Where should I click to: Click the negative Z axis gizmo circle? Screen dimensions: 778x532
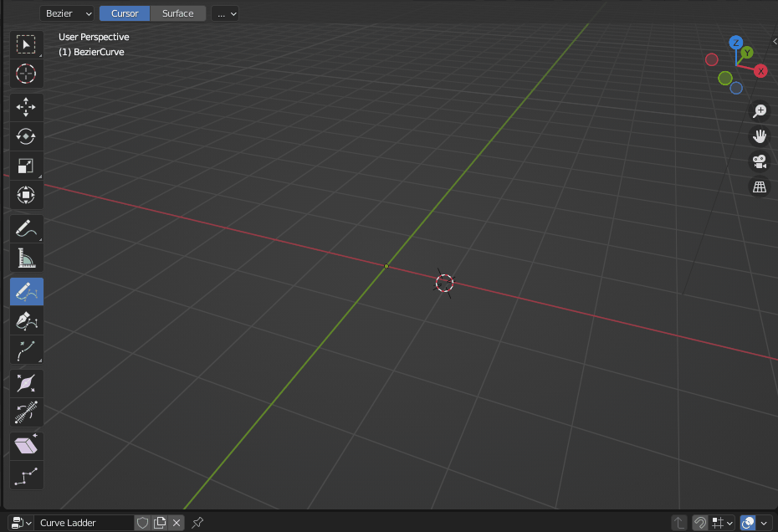tap(736, 88)
